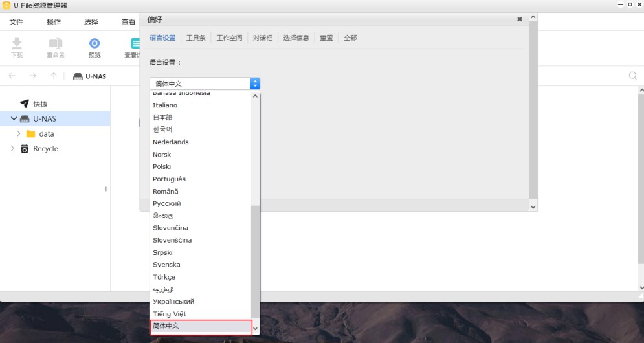Click the rename toolbar icon

56,43
